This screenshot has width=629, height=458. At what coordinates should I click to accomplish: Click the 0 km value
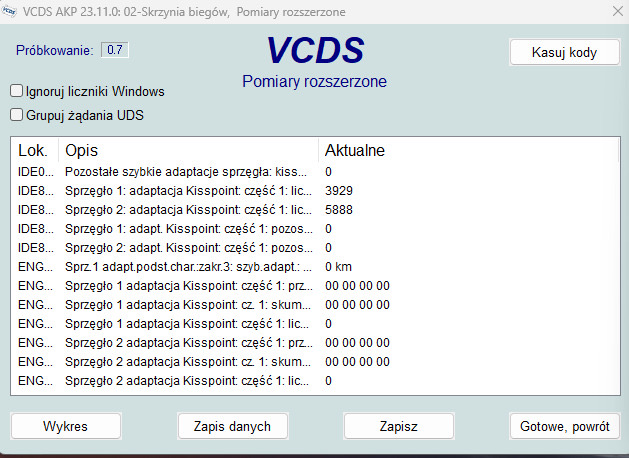click(x=338, y=267)
